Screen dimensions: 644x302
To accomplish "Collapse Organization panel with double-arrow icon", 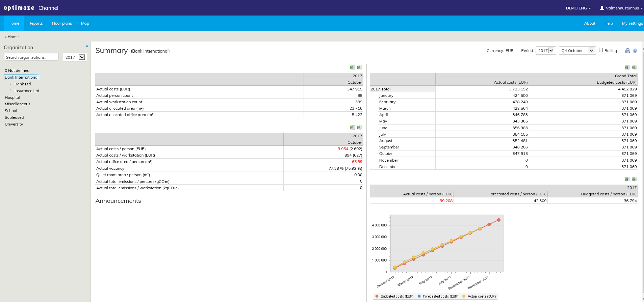I will (87, 46).
